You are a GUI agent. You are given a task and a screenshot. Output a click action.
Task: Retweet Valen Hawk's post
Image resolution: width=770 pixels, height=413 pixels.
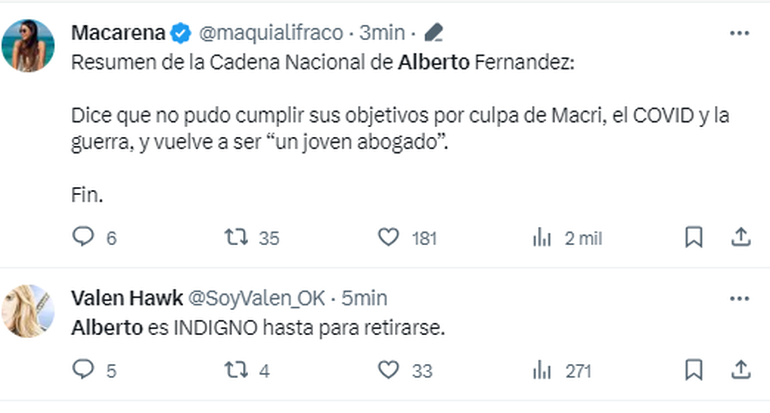(x=237, y=370)
